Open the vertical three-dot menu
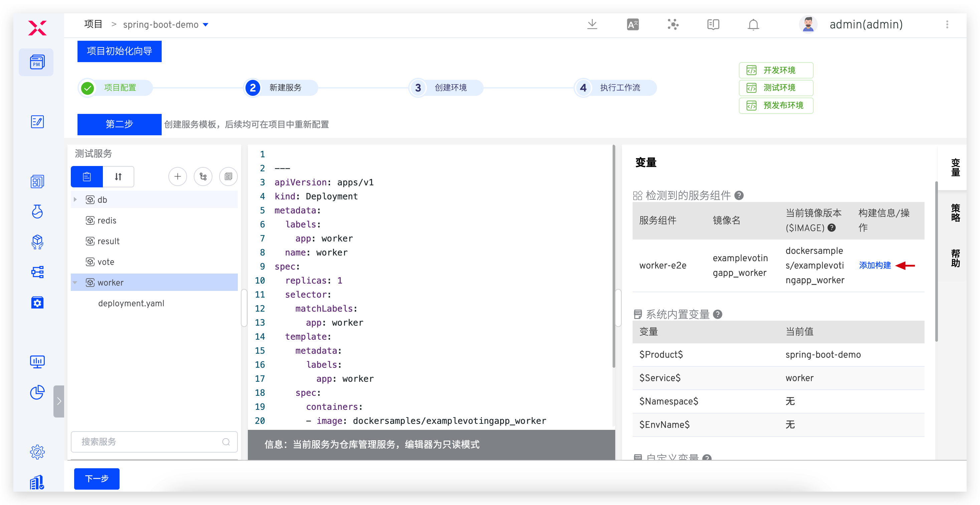980x505 pixels. (947, 25)
